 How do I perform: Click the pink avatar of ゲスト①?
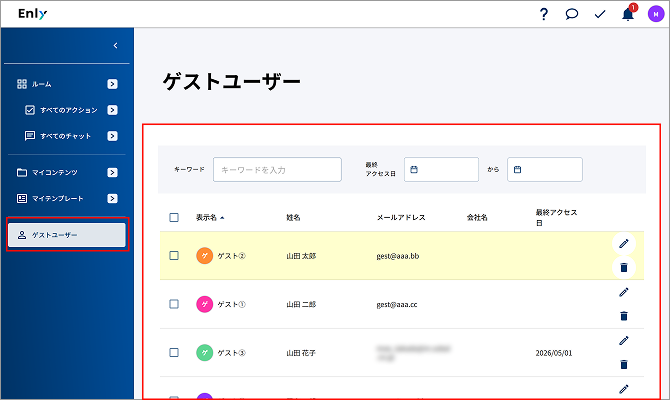pos(205,304)
